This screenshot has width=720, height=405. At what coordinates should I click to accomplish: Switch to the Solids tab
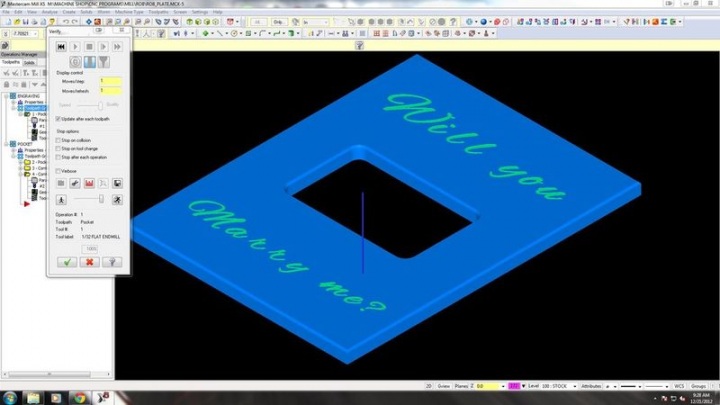tap(30, 61)
